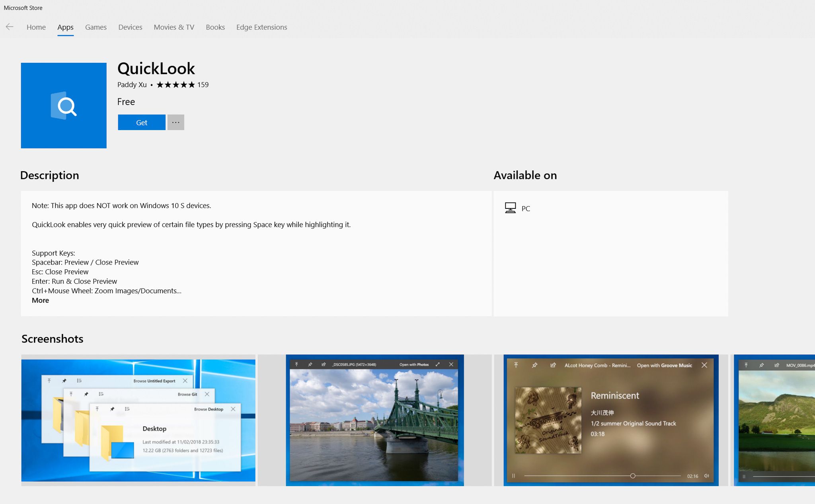Click the PC device icon

coord(511,208)
